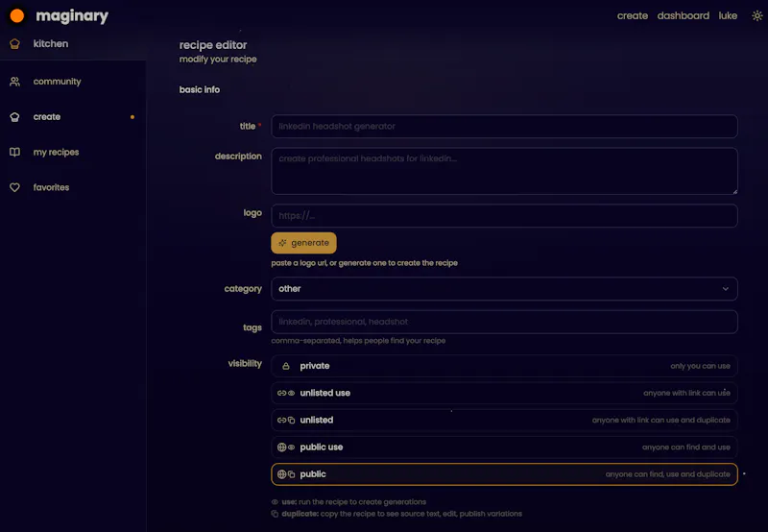Click the globe-eye icon on public use
This screenshot has height=532, width=768.
pos(286,447)
